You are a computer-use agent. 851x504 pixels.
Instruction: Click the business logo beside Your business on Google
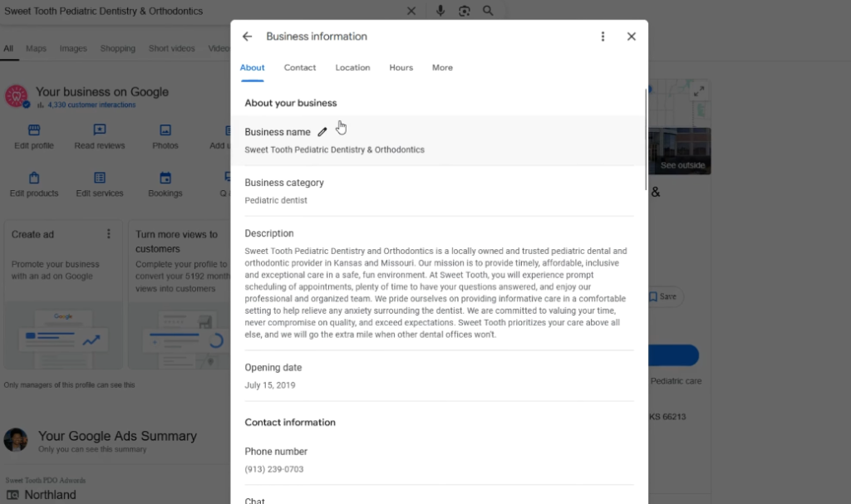(17, 96)
